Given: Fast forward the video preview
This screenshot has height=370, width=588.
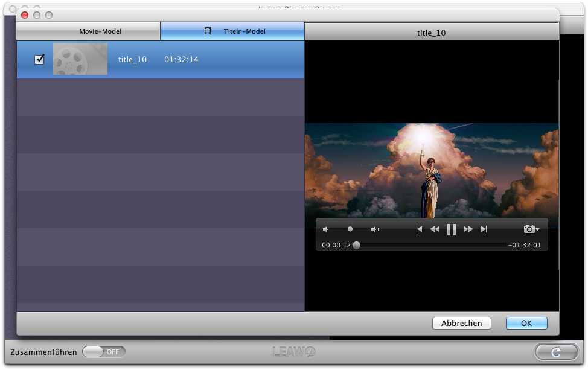Looking at the screenshot, I should pyautogui.click(x=468, y=229).
